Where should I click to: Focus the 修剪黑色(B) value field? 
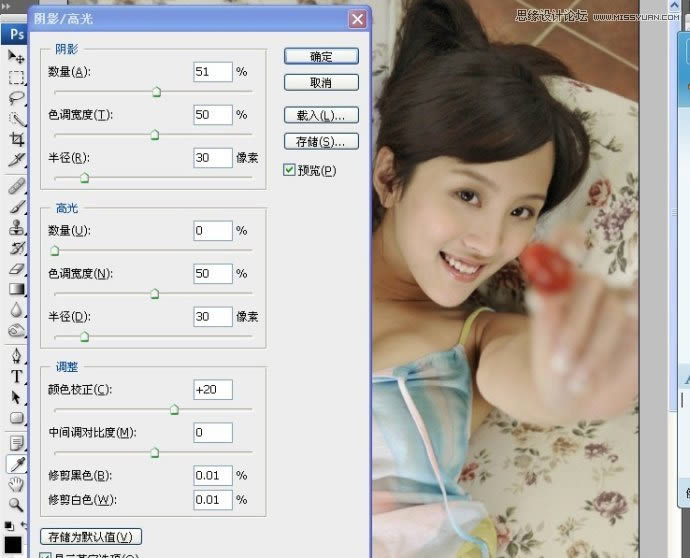click(x=213, y=475)
